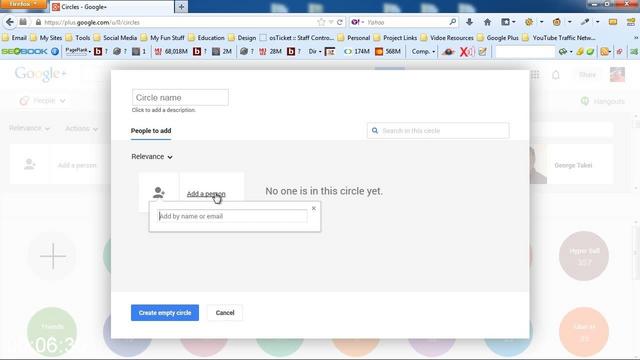Open the profile avatar in header
The height and width of the screenshot is (360, 640).
[617, 75]
